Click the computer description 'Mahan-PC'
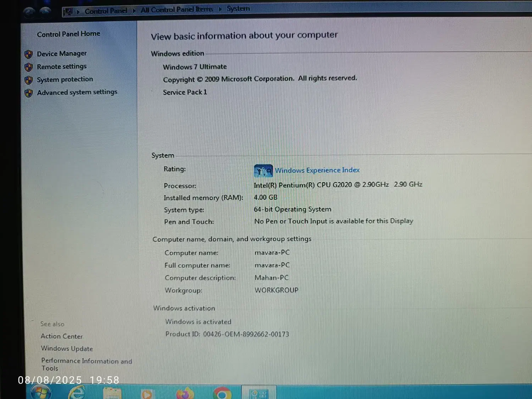This screenshot has width=532, height=399. [x=272, y=278]
